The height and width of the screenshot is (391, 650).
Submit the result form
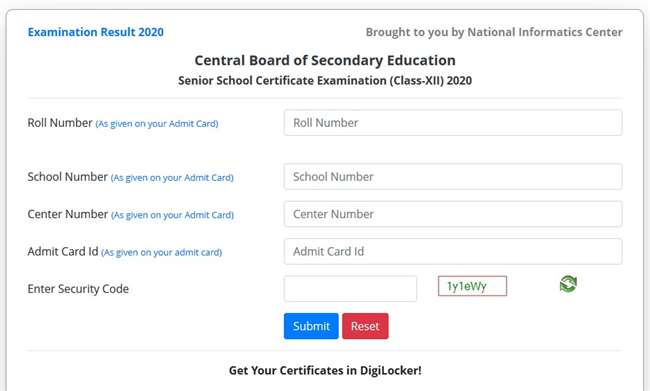311,326
